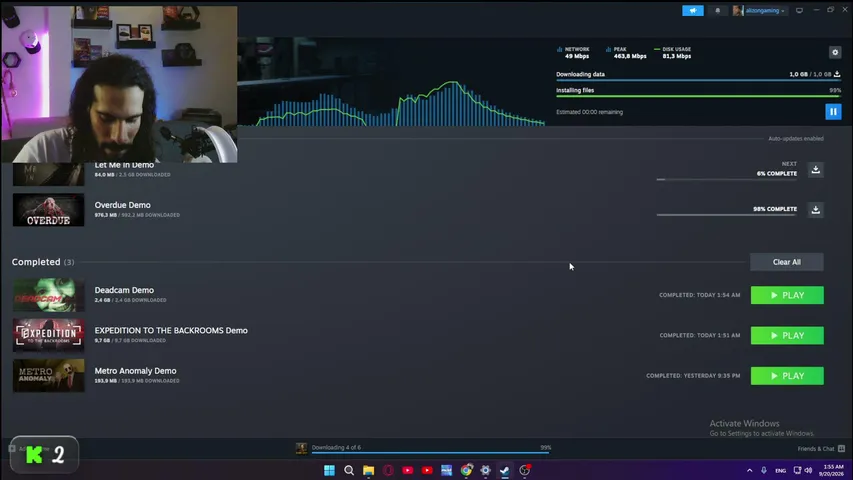Click Completed: Today 1:54 AM text

coord(700,295)
